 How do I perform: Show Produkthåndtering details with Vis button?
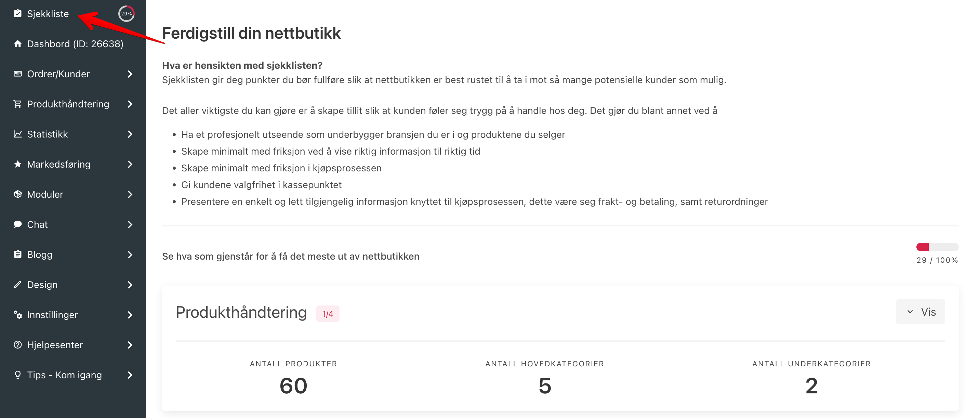[x=920, y=311]
